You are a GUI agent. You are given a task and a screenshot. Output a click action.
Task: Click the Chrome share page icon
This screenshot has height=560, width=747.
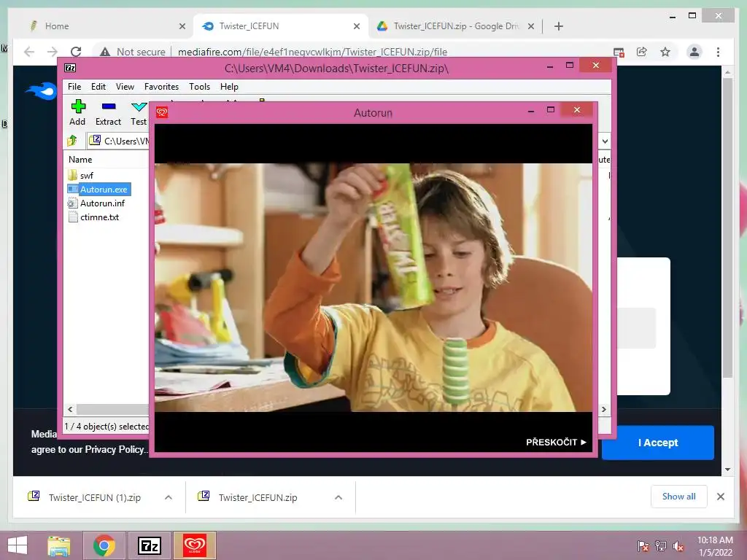[642, 52]
